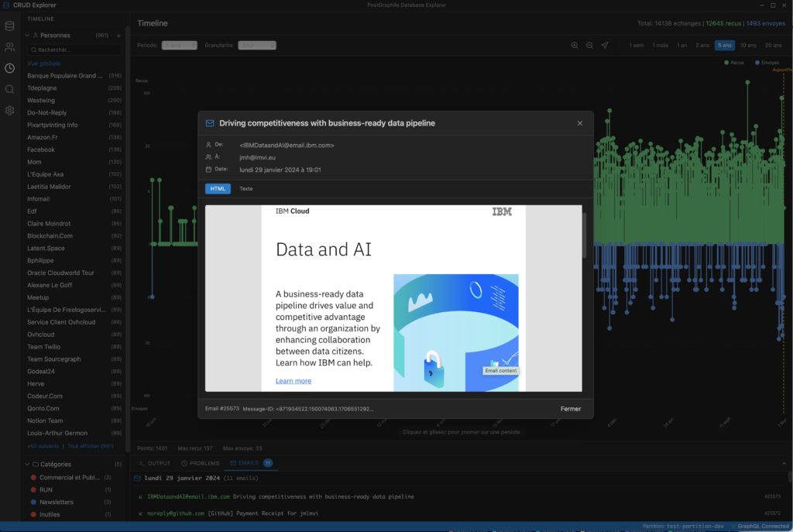The image size is (793, 532).
Task: Open the Periode dropdown
Action: [x=179, y=46]
